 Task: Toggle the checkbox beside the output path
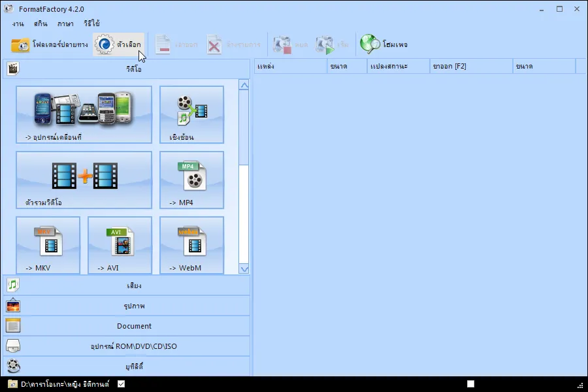(x=121, y=384)
